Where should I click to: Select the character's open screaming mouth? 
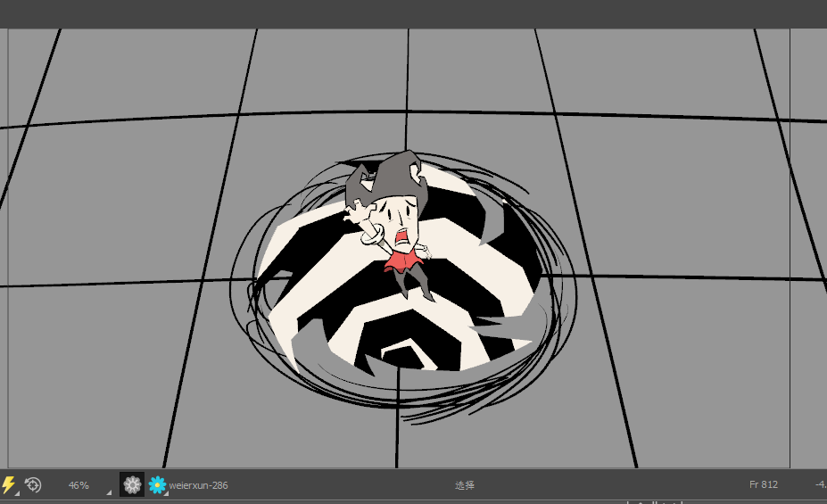[x=404, y=238]
